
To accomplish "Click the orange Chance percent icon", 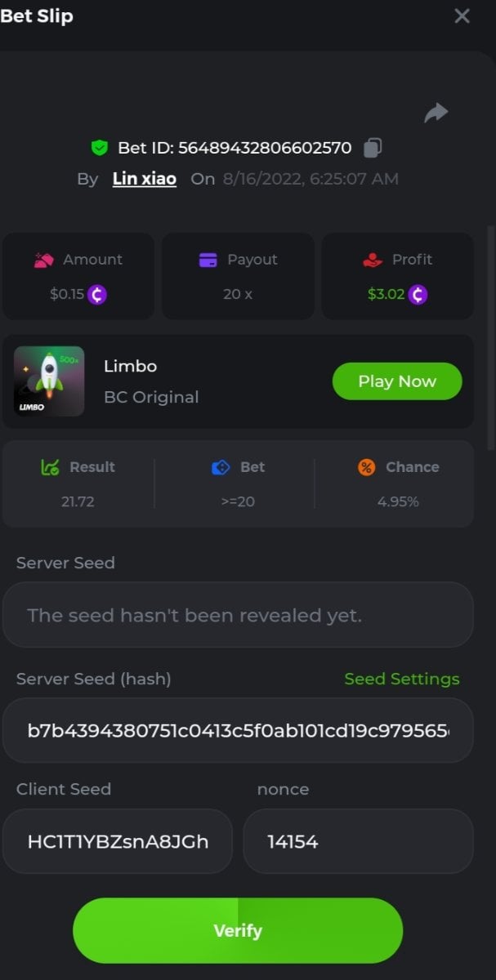I will (x=367, y=467).
